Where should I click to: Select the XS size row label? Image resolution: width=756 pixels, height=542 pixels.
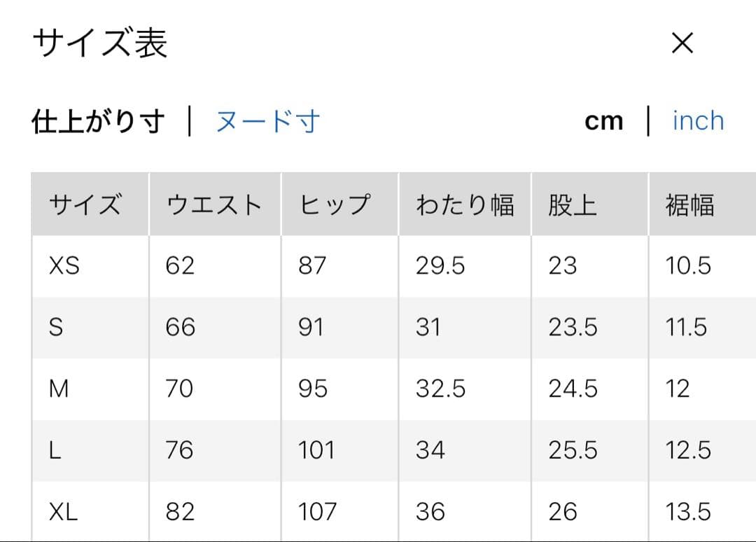pos(64,266)
